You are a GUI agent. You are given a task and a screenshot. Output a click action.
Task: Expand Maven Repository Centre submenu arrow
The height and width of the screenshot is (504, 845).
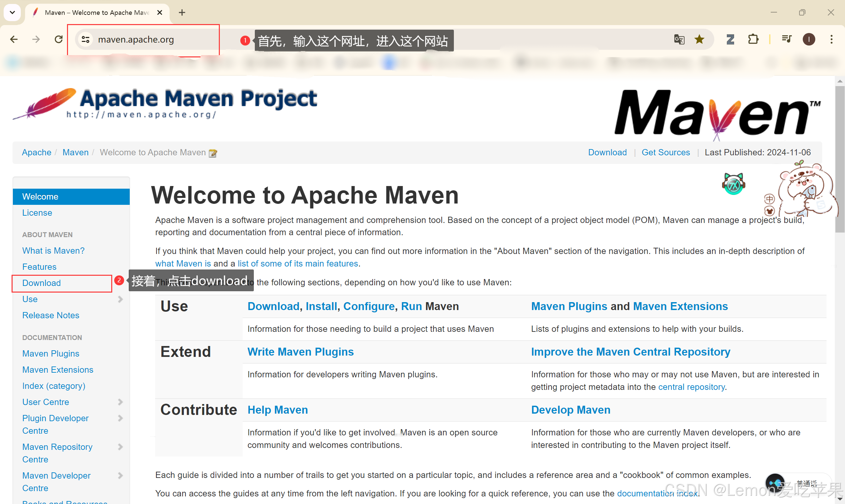pyautogui.click(x=120, y=447)
